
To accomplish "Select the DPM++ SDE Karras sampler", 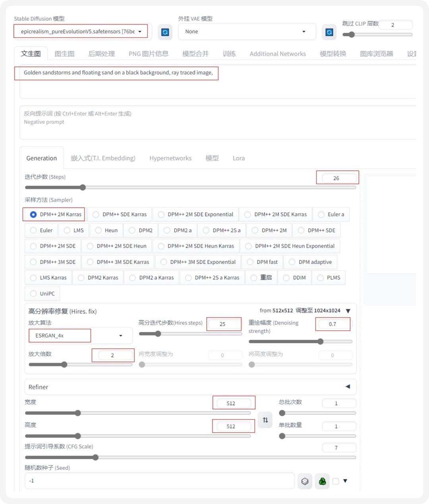I will (x=95, y=214).
